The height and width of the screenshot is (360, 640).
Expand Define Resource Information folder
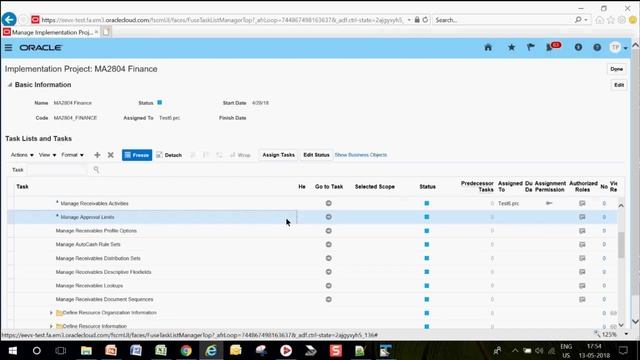pyautogui.click(x=51, y=326)
